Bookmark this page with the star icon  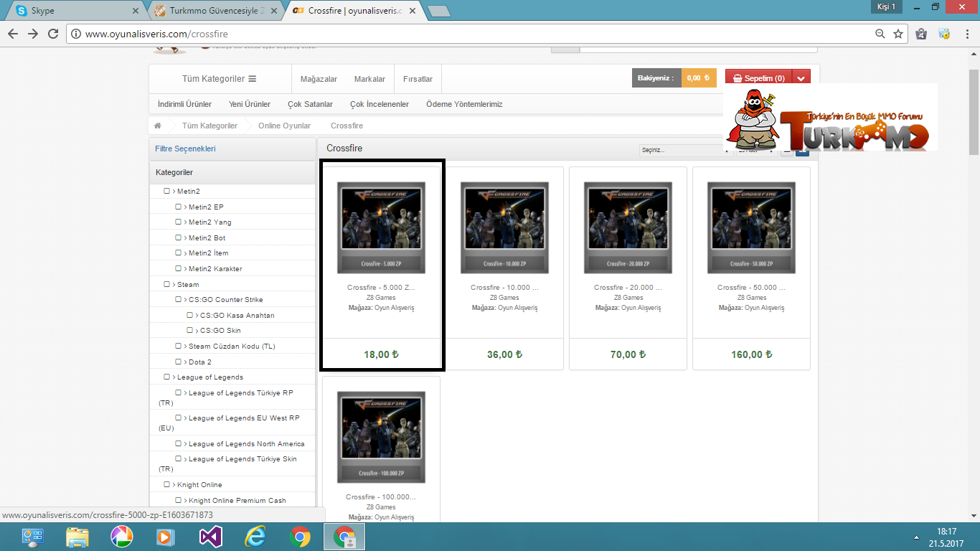(898, 34)
